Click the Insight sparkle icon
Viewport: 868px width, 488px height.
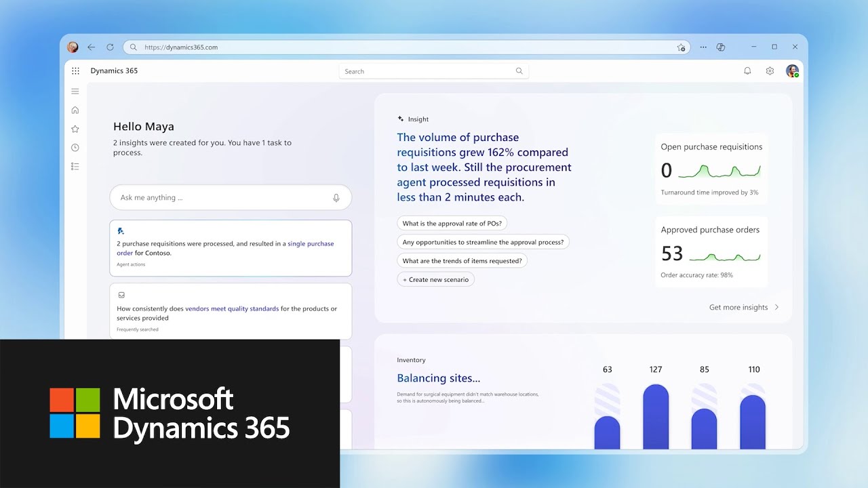401,119
